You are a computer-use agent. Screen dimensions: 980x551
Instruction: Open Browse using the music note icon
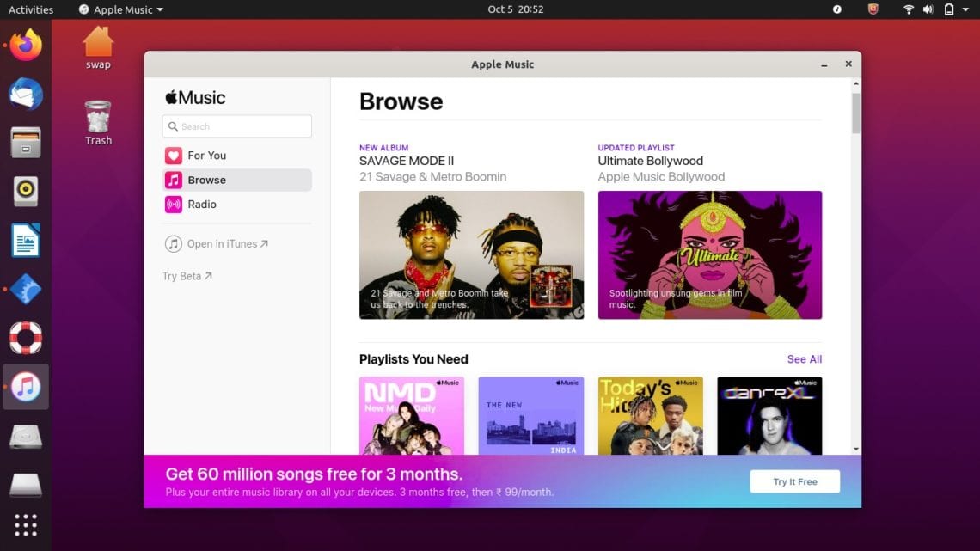point(172,180)
